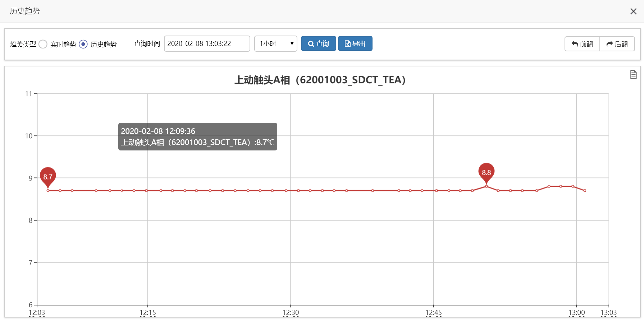Click the 查询 search button
The image size is (644, 321).
pyautogui.click(x=318, y=43)
